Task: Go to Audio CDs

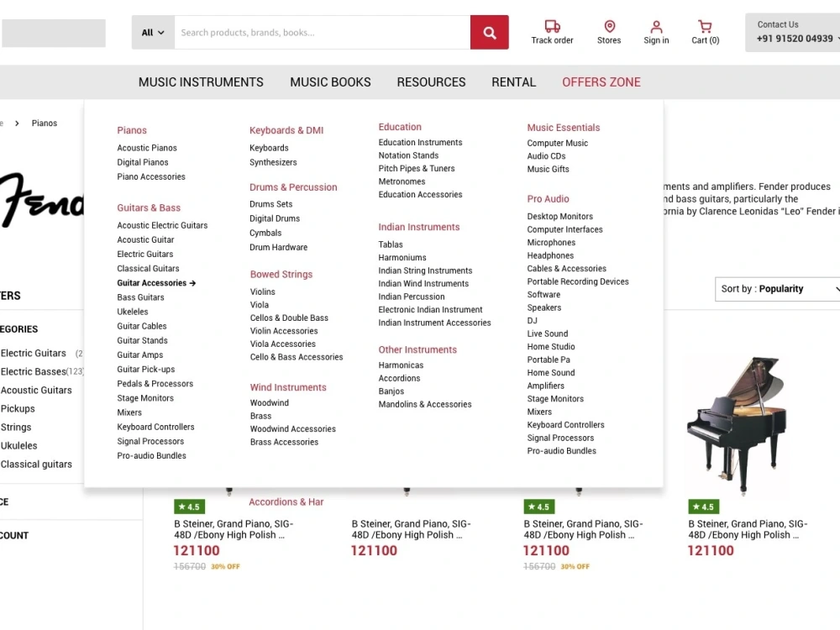Action: [547, 156]
